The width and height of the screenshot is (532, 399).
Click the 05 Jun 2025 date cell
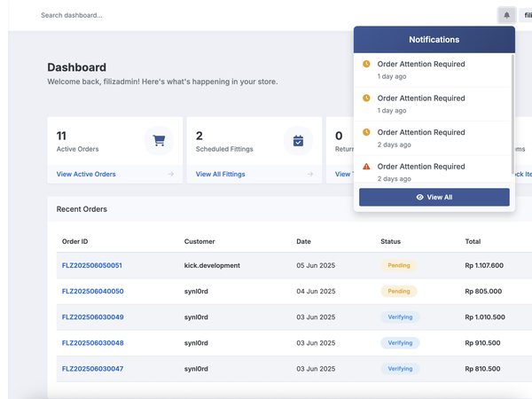click(316, 265)
